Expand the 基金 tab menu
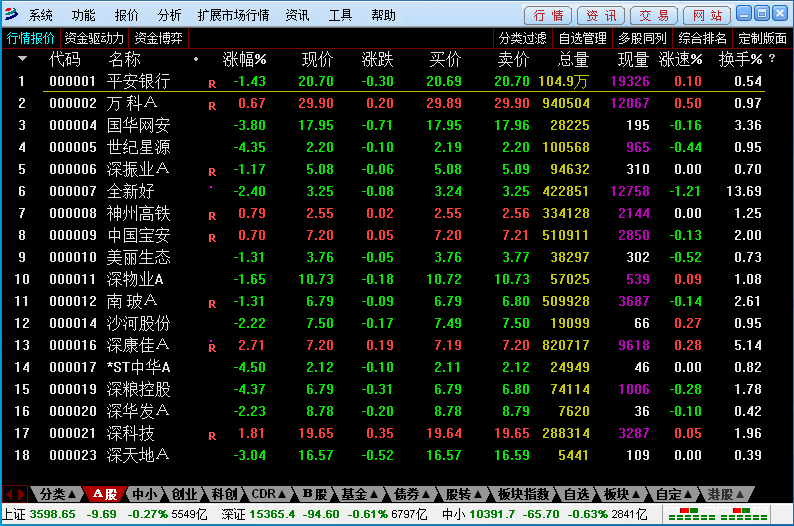Screen dimensions: 794x526 click(x=360, y=494)
